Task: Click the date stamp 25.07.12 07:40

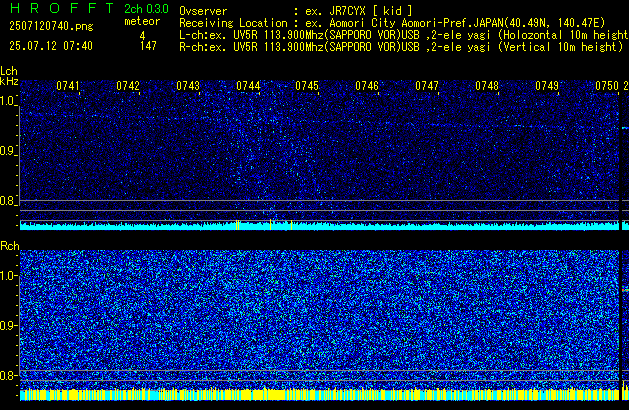Action: [51, 46]
